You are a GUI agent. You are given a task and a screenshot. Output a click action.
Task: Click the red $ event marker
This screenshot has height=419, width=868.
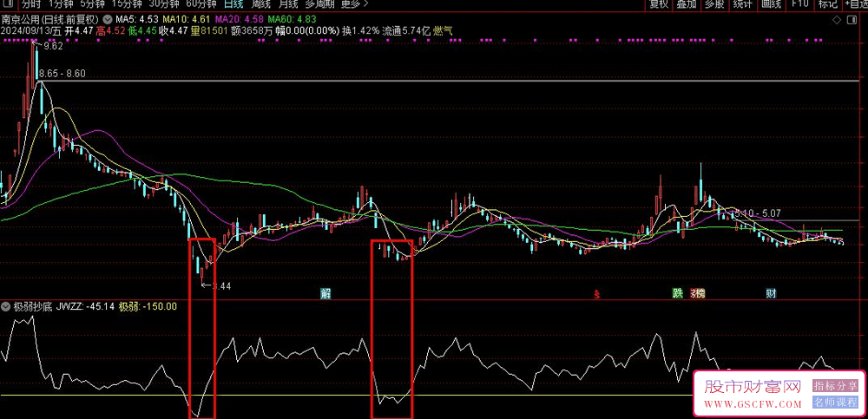tap(597, 294)
